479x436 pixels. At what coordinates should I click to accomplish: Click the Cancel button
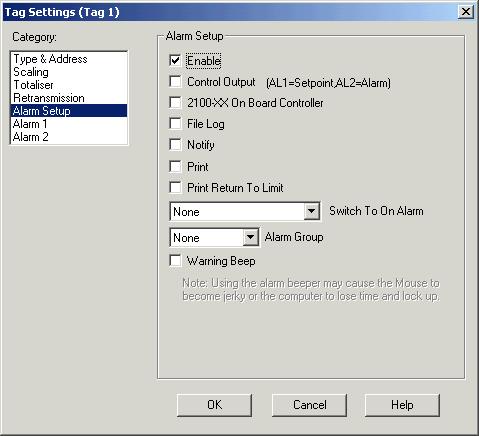(309, 405)
